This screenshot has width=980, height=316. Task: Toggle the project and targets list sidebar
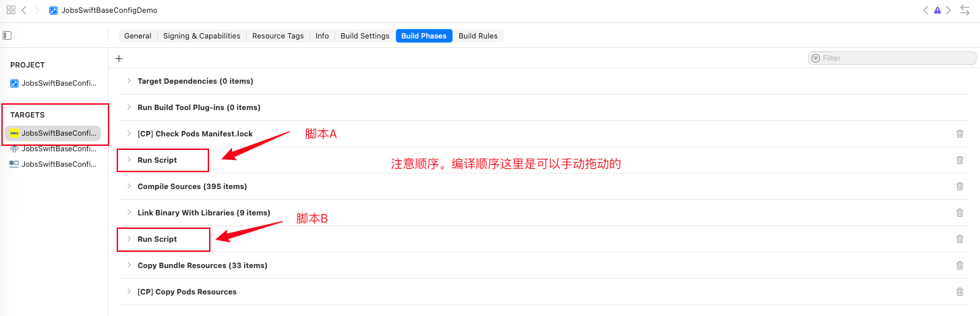(7, 36)
